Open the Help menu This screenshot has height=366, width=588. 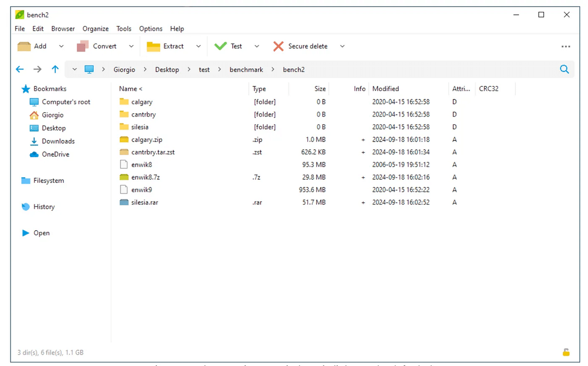point(177,29)
